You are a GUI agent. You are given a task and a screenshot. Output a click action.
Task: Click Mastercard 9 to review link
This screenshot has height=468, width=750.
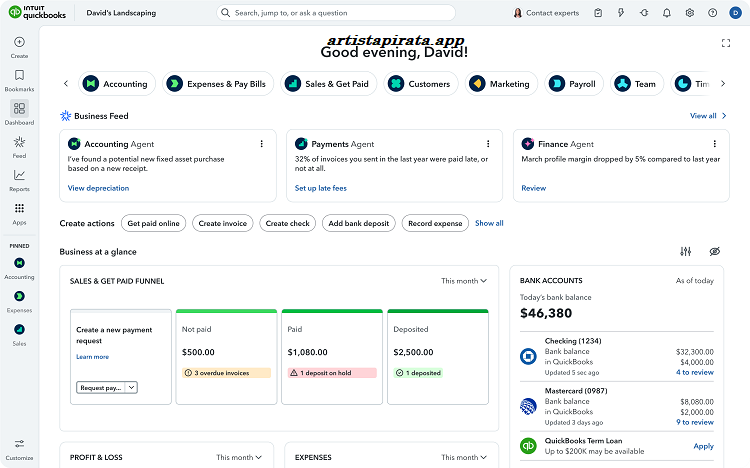click(x=695, y=422)
